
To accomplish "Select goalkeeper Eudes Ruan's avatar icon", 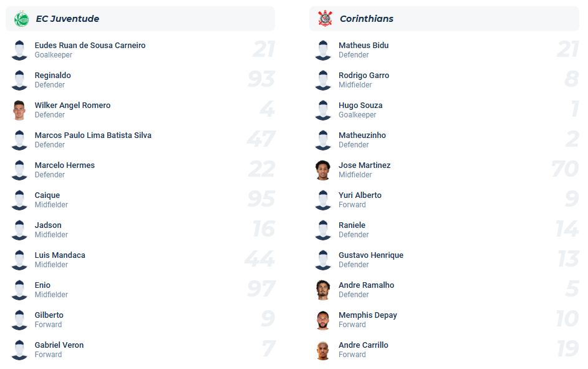I will tap(19, 50).
